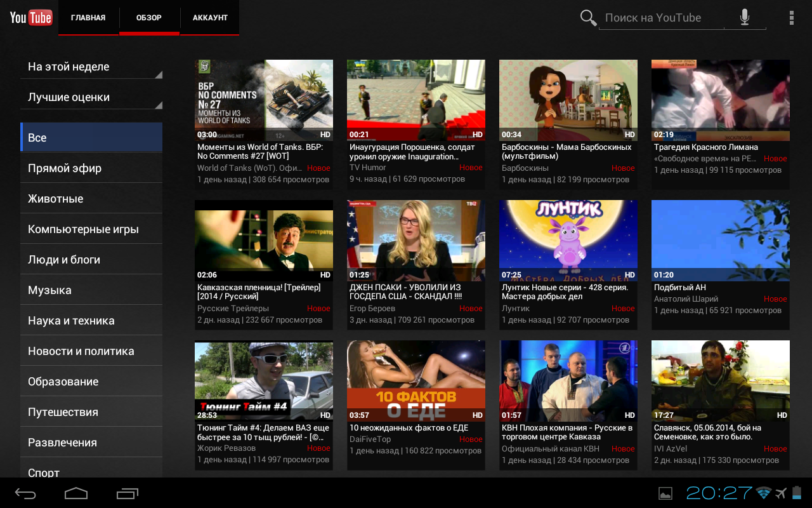The height and width of the screenshot is (508, 812).
Task: Tap title ДЖЕН ПСАКИ - УВОЛИЛИ ИЗ ГОСДЕПА
Action: pos(406,292)
